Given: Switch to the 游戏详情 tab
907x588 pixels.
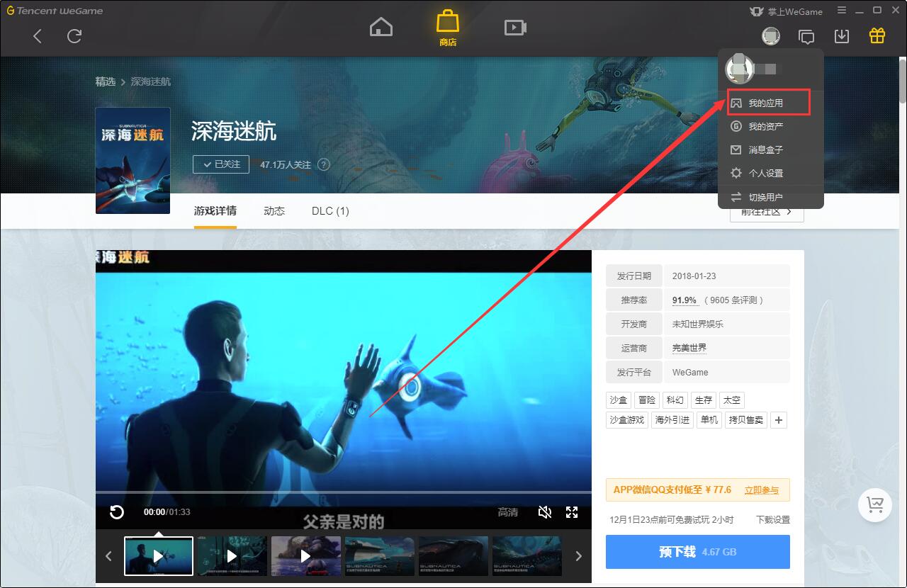Looking at the screenshot, I should point(215,211).
